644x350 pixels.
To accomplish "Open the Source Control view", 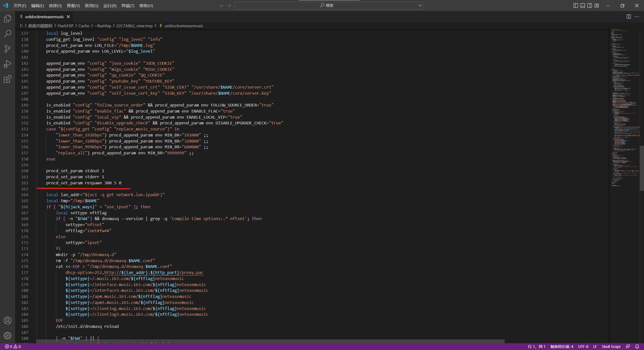I will click(x=8, y=49).
